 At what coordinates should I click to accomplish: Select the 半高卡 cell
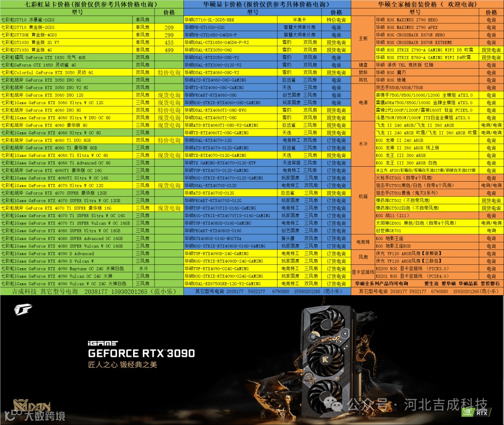coord(299,20)
